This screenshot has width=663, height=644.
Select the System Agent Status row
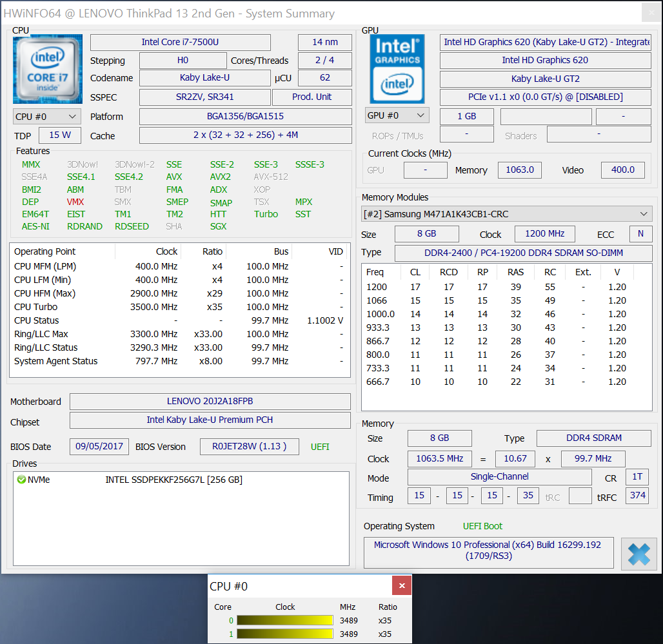180,361
